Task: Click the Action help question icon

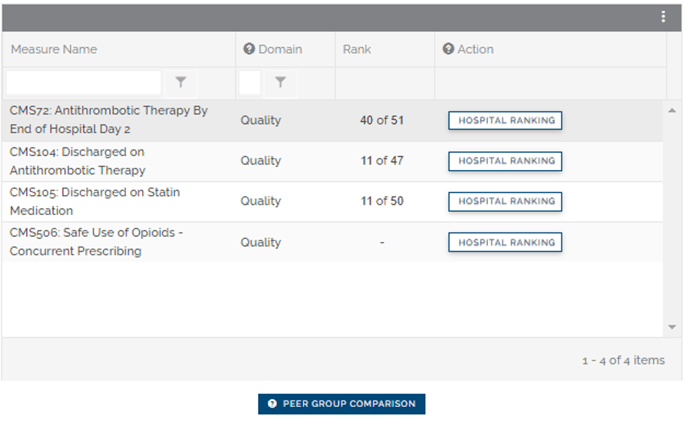Action: (448, 49)
